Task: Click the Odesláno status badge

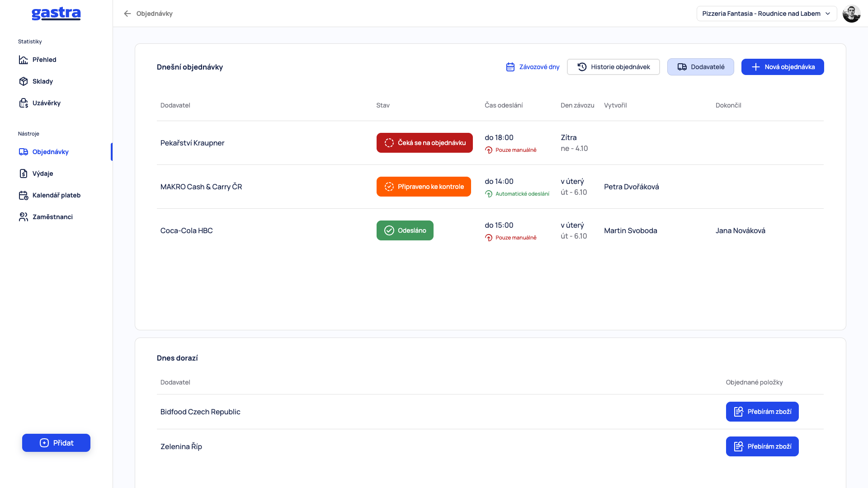Action: click(405, 230)
